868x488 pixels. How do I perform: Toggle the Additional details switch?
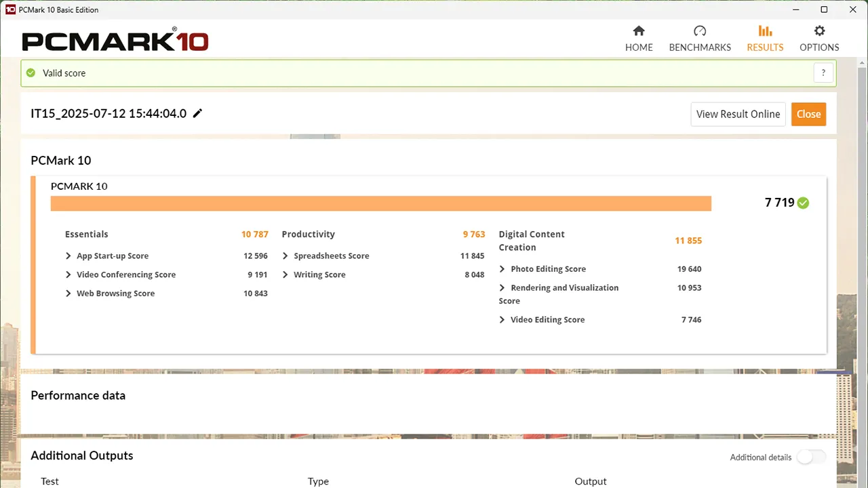tap(811, 457)
